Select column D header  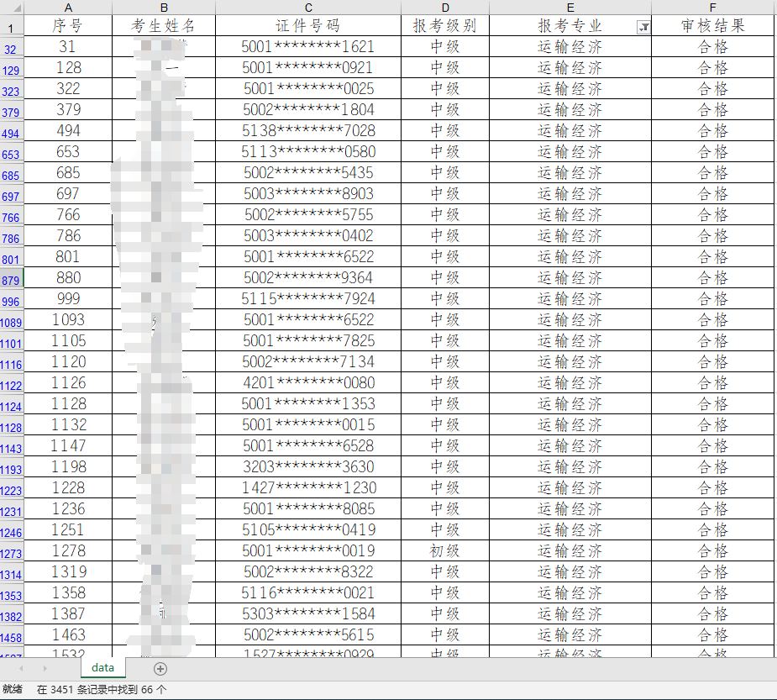pyautogui.click(x=445, y=8)
